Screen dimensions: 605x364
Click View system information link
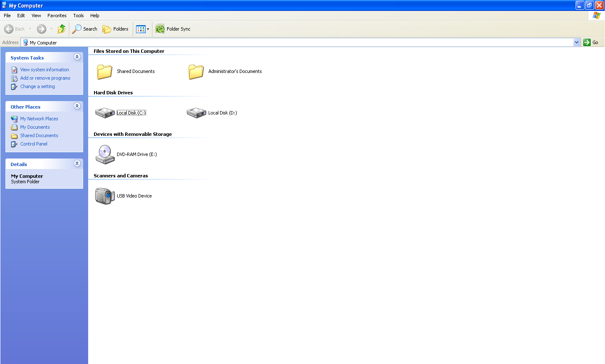(45, 70)
